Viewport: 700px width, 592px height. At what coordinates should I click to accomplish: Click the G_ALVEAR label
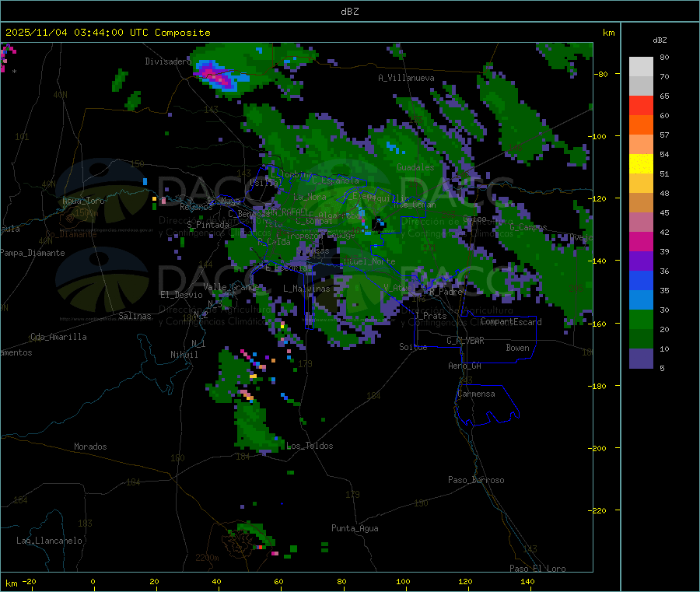pyautogui.click(x=465, y=341)
